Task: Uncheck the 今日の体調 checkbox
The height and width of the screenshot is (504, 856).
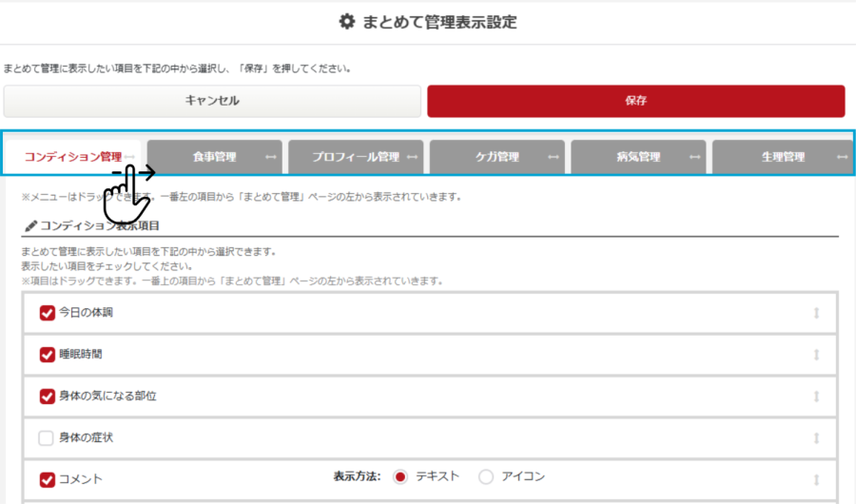Action: [47, 313]
